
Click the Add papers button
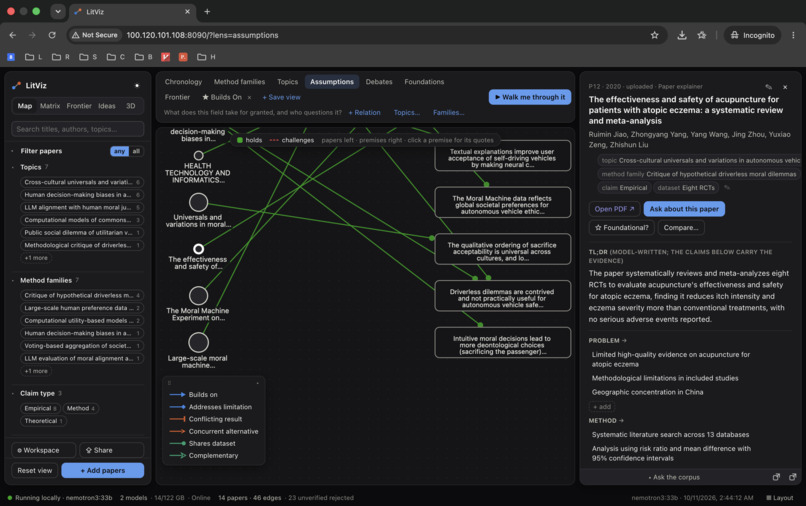[x=103, y=471]
